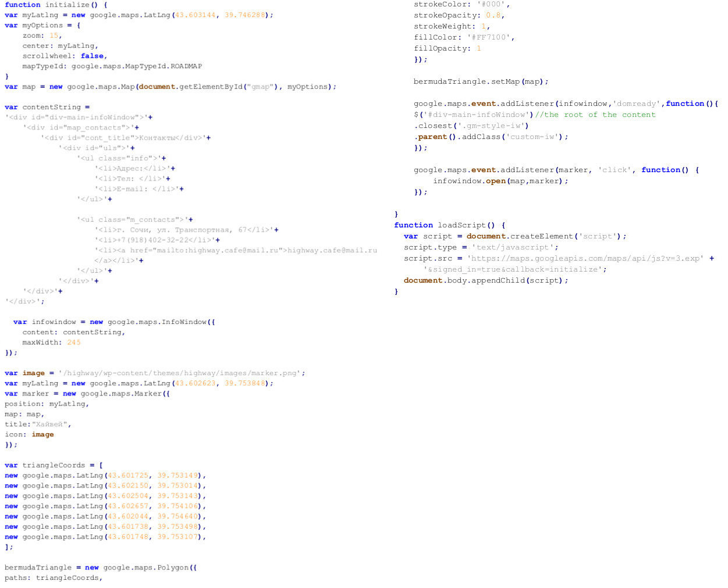This screenshot has height=588, width=728.
Task: Click the 'center: myLatlng,' line
Action: point(61,46)
